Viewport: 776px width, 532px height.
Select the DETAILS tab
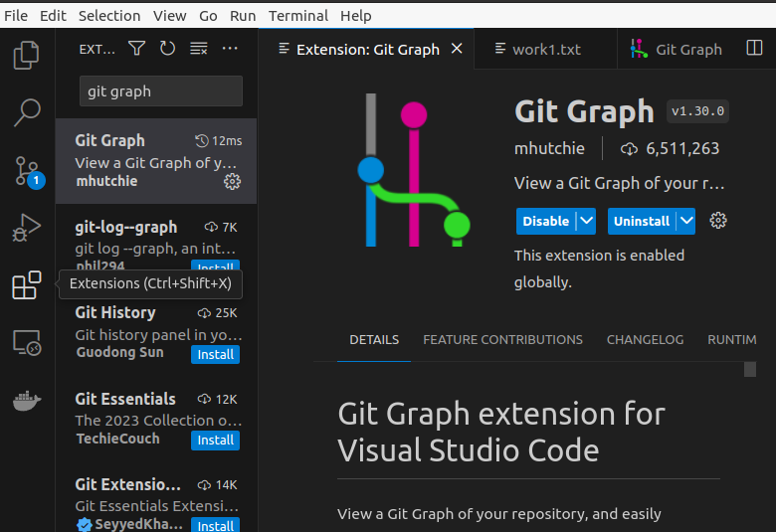[x=374, y=339]
